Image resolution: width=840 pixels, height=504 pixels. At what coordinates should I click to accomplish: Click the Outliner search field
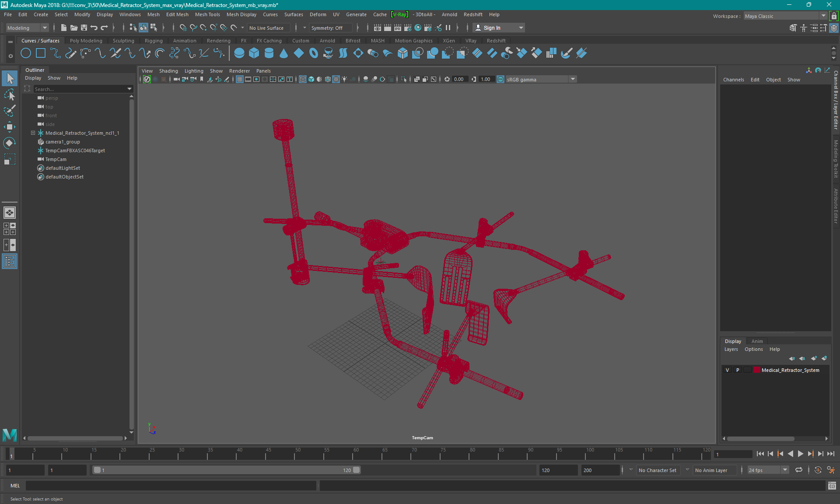coord(80,89)
